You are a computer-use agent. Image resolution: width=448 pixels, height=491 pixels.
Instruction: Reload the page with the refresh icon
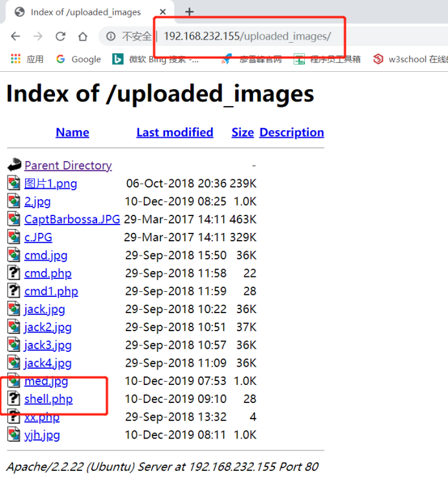click(60, 36)
